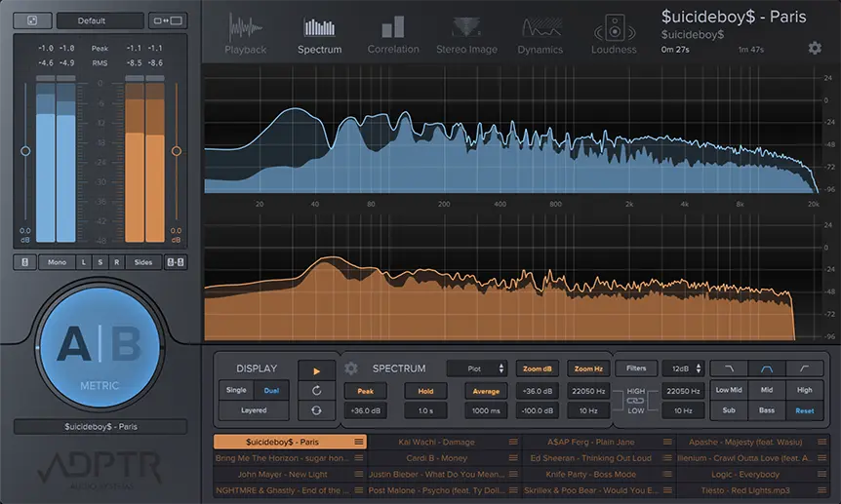This screenshot has height=504, width=841.
Task: Click the Bass filter preset
Action: click(767, 410)
